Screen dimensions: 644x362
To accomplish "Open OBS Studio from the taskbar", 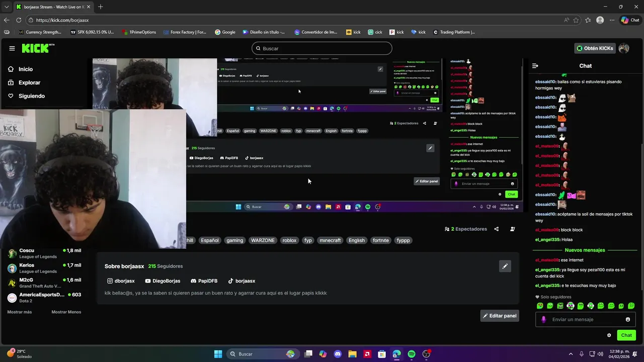I will pyautogui.click(x=427, y=354).
